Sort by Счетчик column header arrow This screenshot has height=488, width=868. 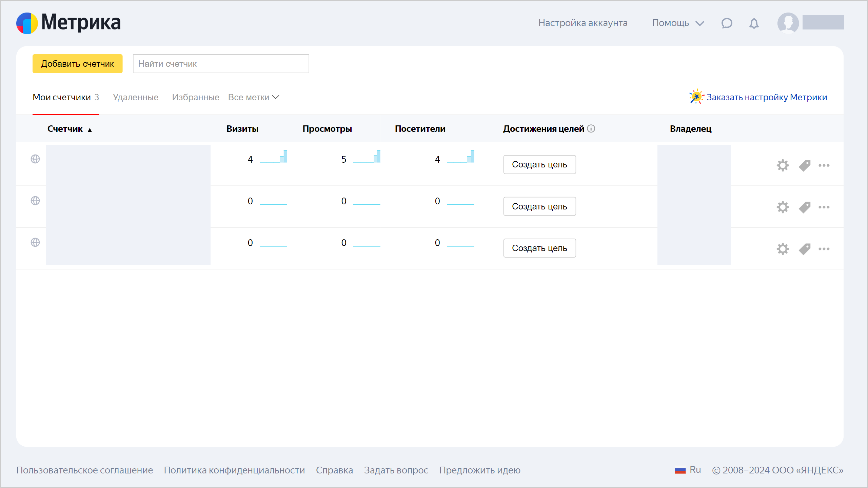click(90, 129)
